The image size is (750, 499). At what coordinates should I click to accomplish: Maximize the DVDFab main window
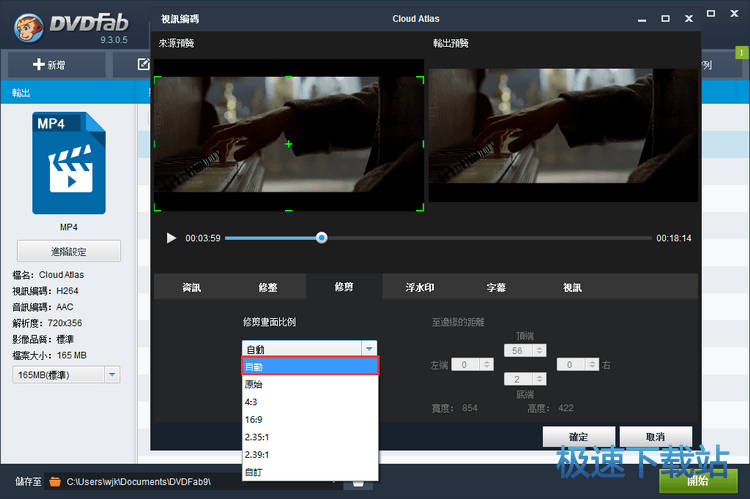coord(711,13)
